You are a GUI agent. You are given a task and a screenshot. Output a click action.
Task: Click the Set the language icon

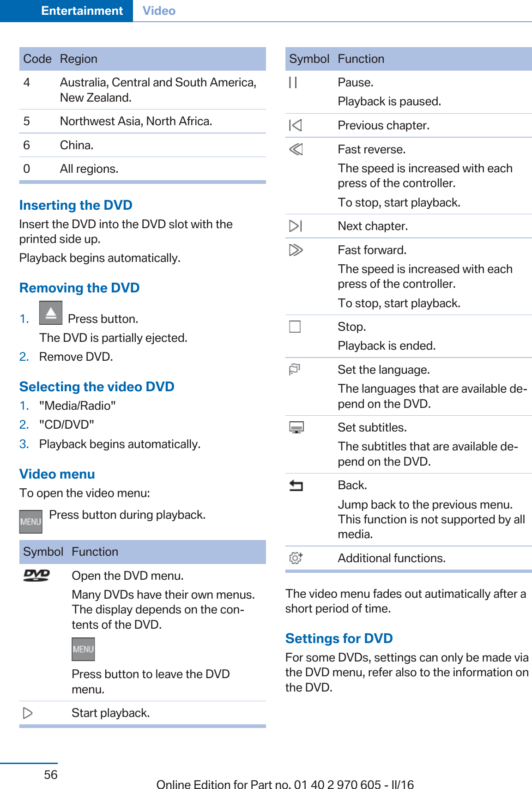[295, 370]
